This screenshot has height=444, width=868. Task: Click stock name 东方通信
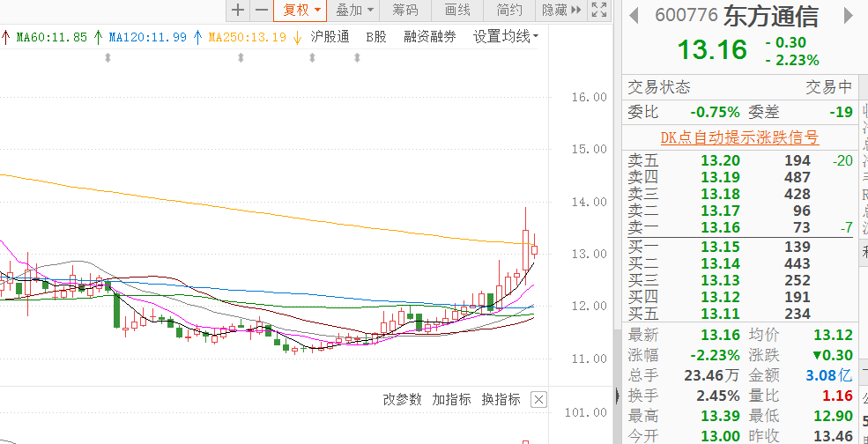770,17
